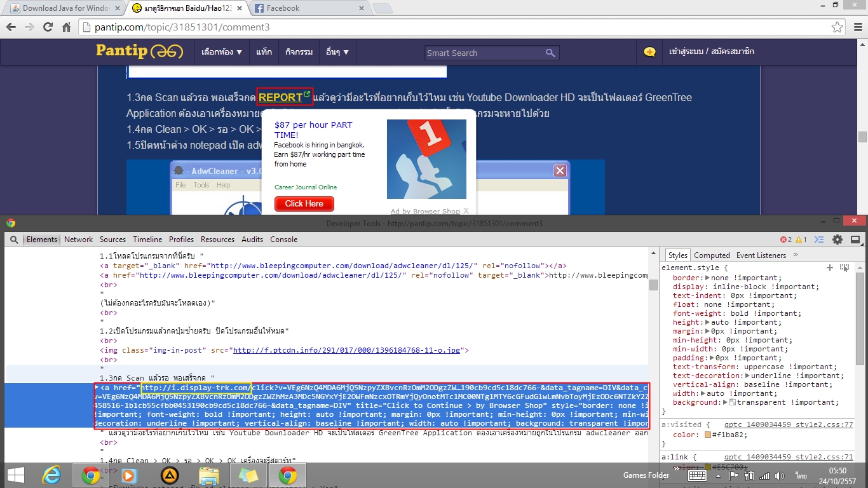
Task: Click the DevTools inspect element magnifier icon
Action: click(13, 240)
